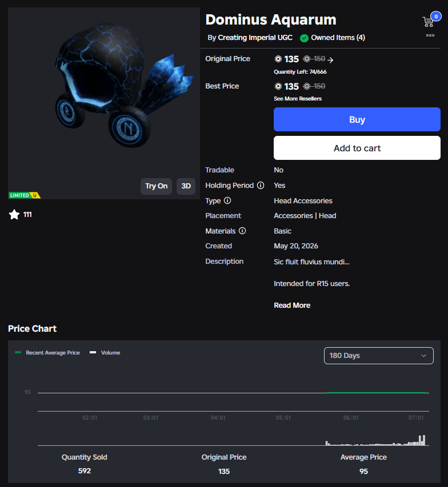Click the Try On button

pos(156,186)
